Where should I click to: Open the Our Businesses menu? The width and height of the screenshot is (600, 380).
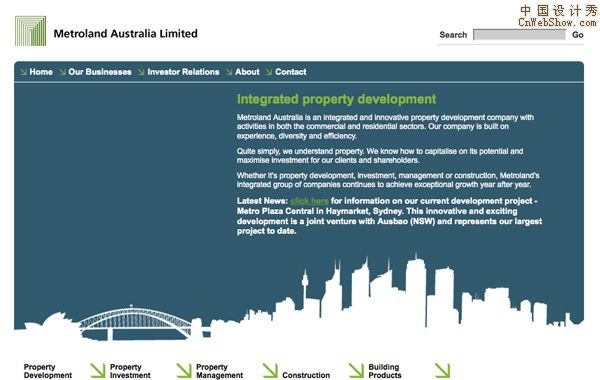100,72
